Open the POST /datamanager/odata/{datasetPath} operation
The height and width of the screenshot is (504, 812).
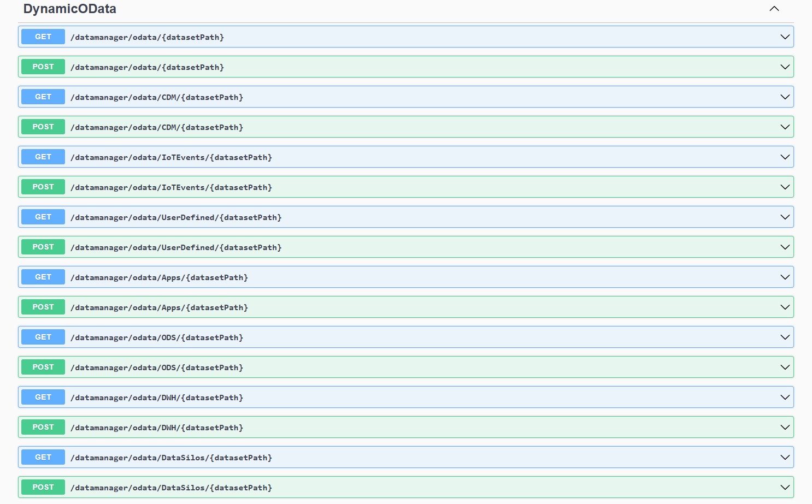coord(383,67)
